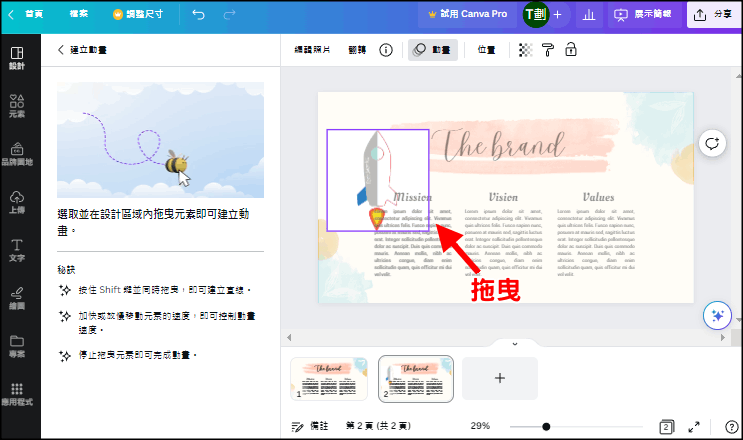
Task: Open the 繪圖 (Draw) sidebar tool
Action: click(17, 297)
